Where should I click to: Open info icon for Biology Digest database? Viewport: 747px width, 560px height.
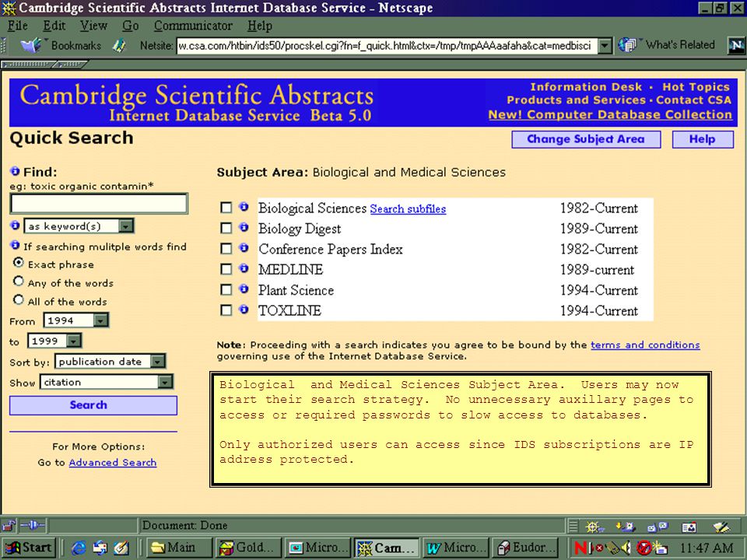(x=244, y=227)
